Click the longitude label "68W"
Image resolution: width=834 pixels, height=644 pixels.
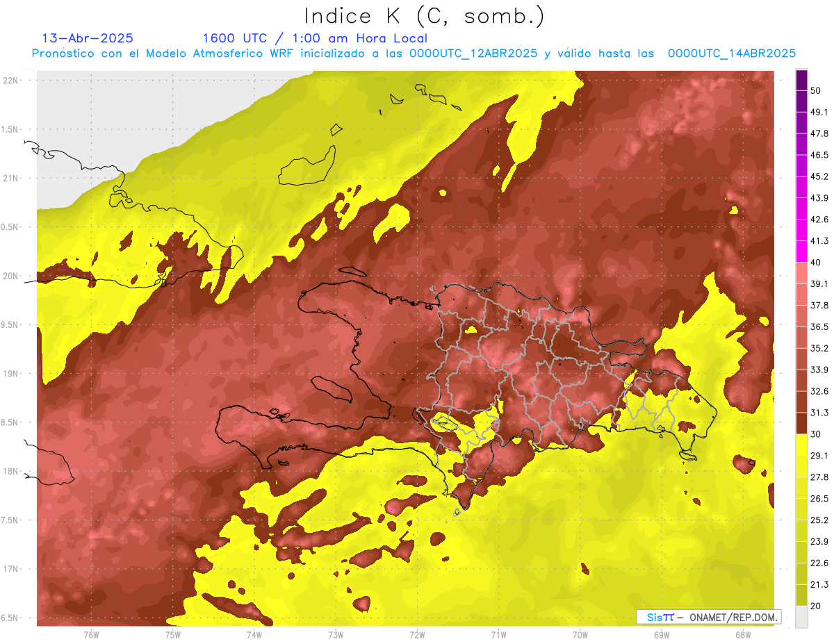point(743,634)
